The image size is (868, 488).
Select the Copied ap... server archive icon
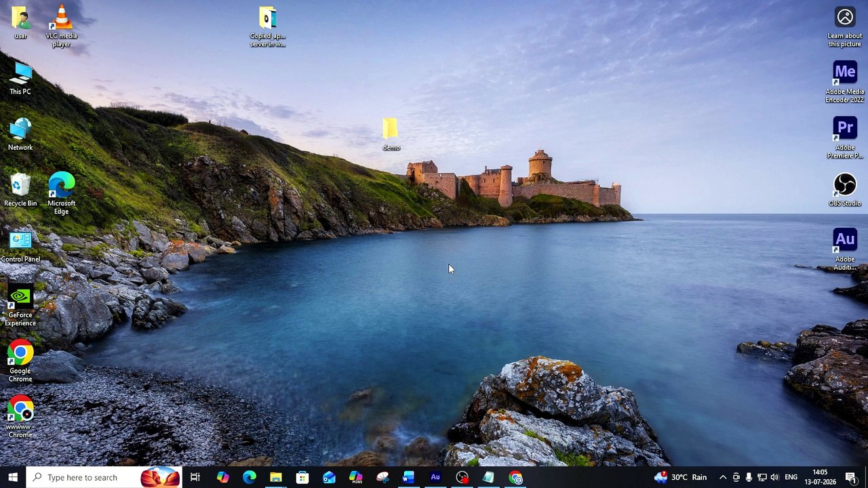tap(267, 27)
